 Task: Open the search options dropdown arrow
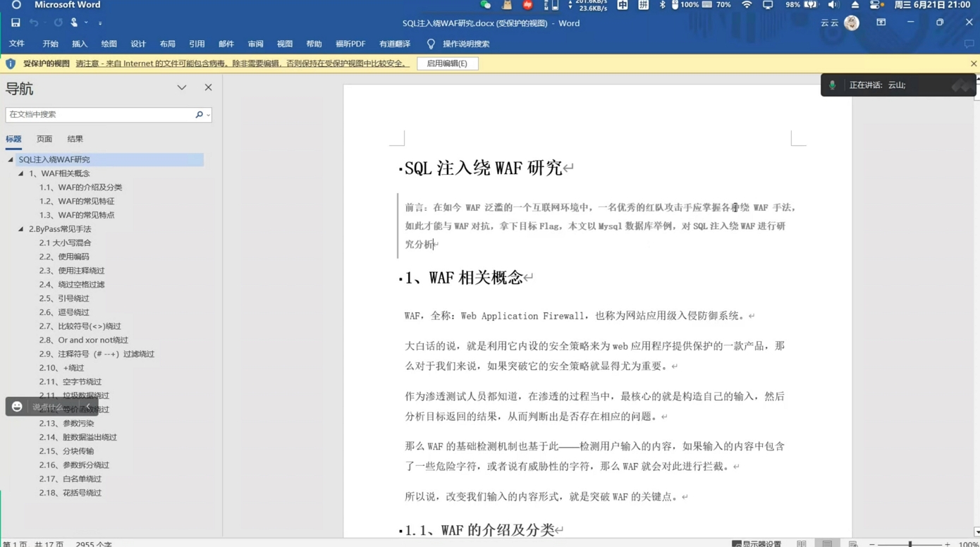(208, 115)
